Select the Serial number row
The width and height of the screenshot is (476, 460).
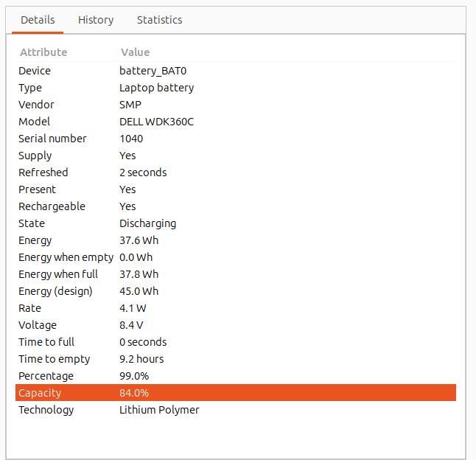coord(236,139)
